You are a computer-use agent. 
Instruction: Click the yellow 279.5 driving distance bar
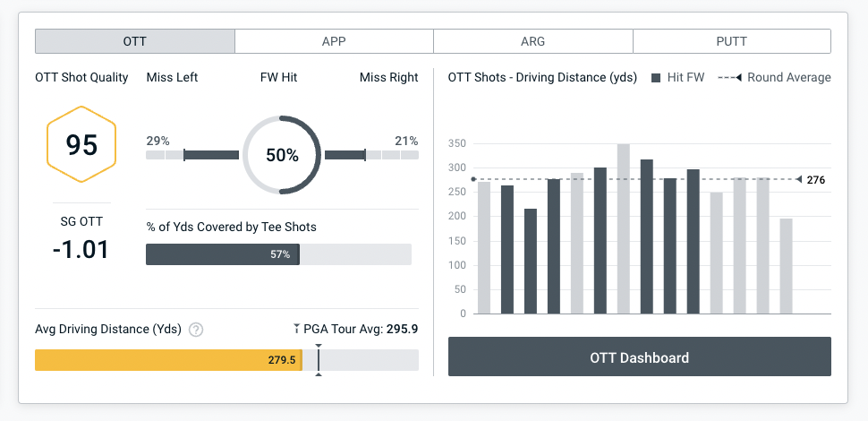168,360
